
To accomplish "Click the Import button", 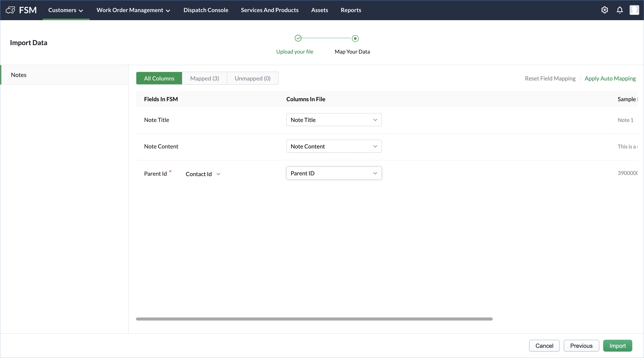I will tap(617, 346).
